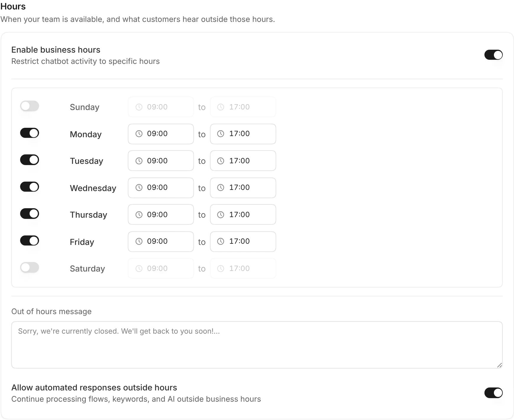Toggle Friday availability off
Image resolution: width=514 pixels, height=420 pixels.
point(30,240)
